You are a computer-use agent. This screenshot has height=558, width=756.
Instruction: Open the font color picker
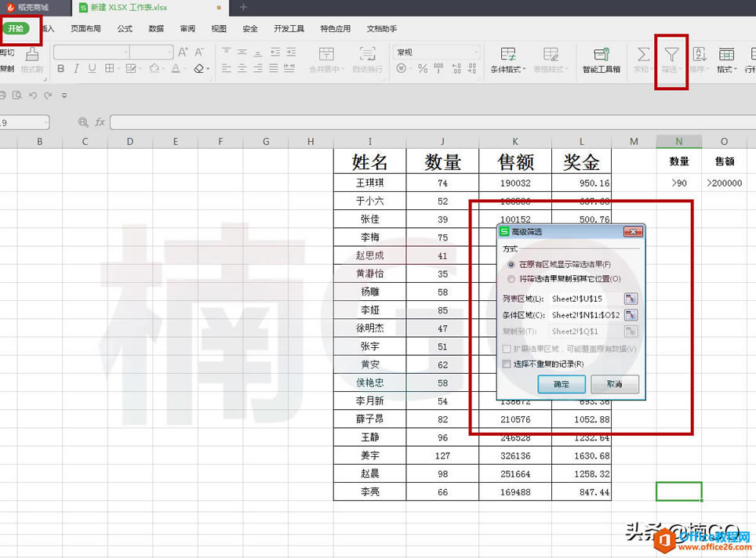(177, 69)
